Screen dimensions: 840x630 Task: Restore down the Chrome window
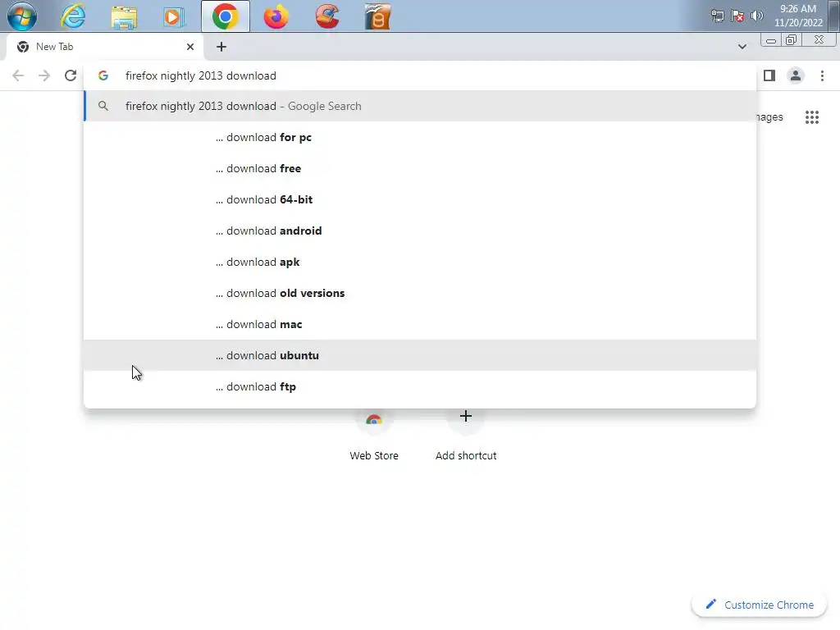tap(792, 40)
